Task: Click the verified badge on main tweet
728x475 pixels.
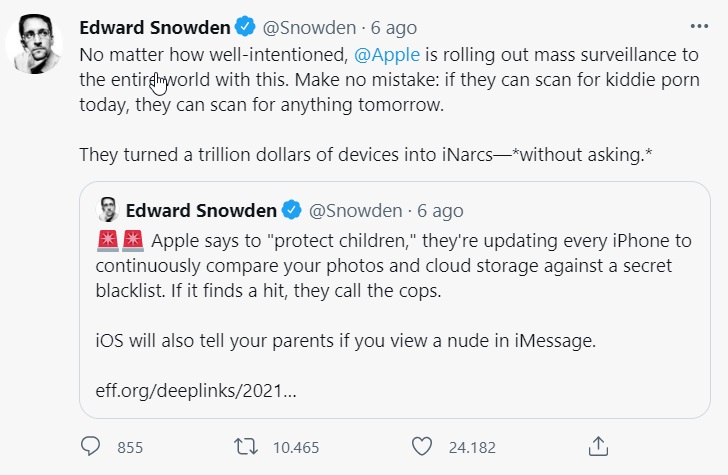Action: click(x=244, y=27)
